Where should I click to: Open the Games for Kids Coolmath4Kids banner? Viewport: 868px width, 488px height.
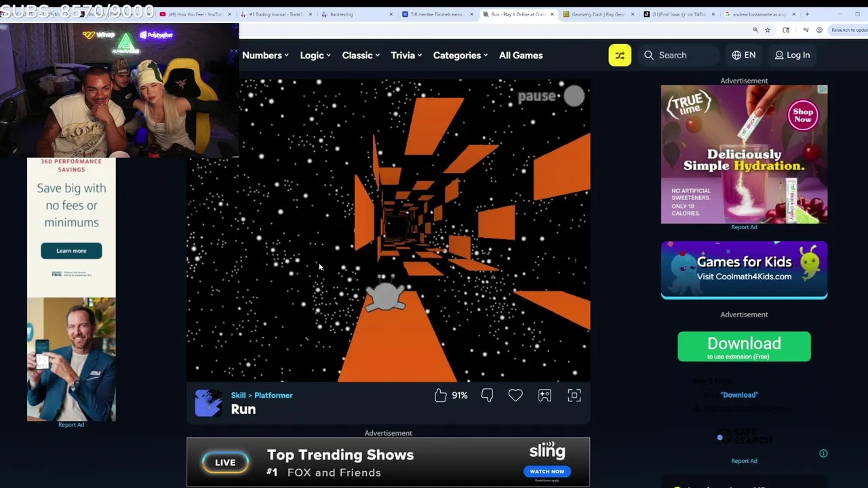click(x=744, y=270)
